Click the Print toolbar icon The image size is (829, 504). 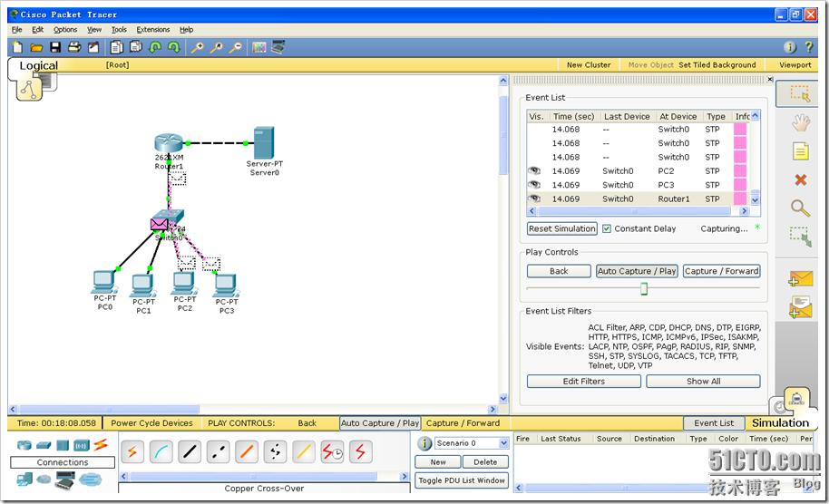tap(74, 47)
